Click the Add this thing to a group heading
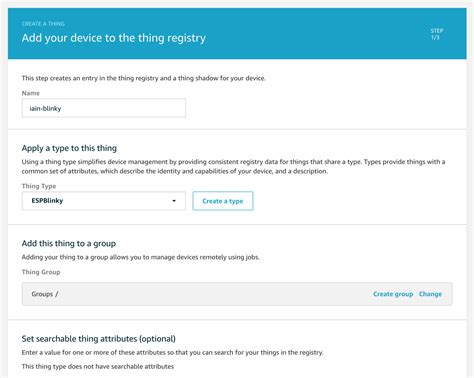The height and width of the screenshot is (378, 474). point(69,243)
